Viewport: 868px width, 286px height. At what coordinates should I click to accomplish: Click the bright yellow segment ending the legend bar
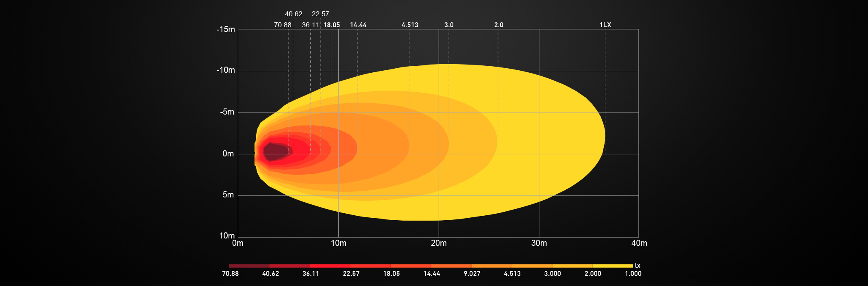(612, 266)
